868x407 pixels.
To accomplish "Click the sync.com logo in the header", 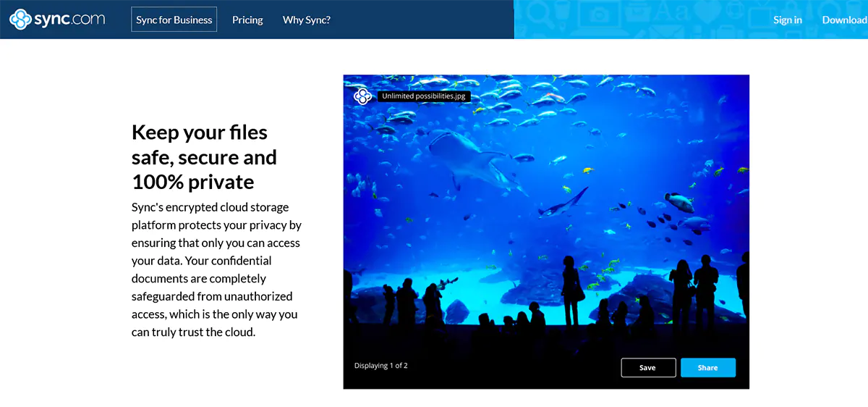I will [x=57, y=20].
